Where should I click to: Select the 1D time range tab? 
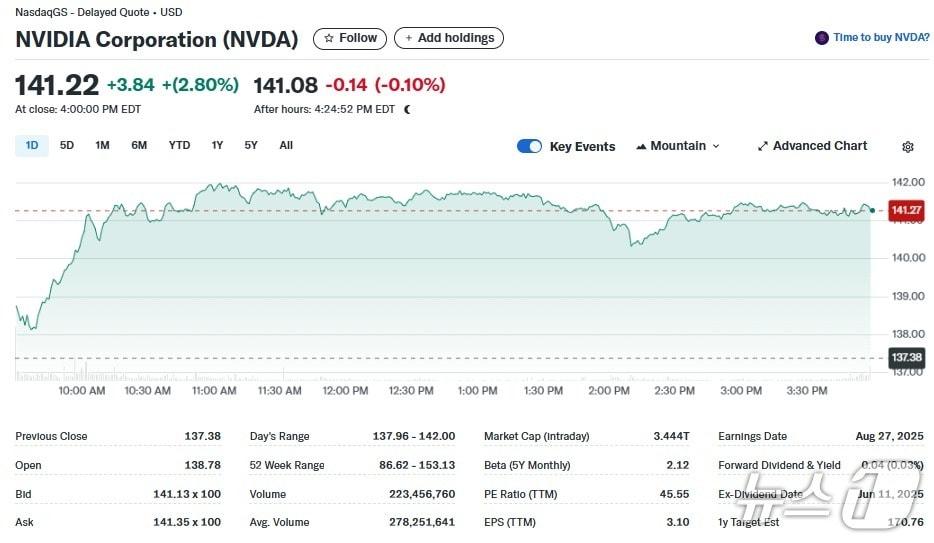[x=32, y=146]
